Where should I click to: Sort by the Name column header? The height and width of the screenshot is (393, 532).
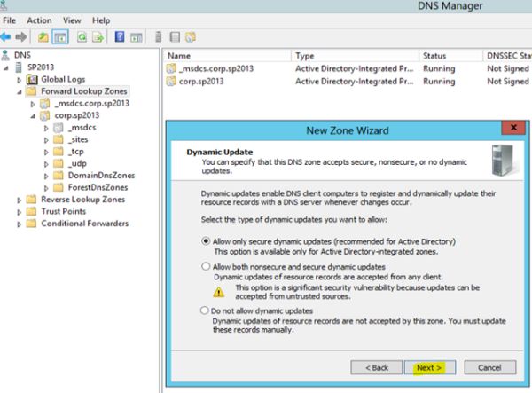227,56
